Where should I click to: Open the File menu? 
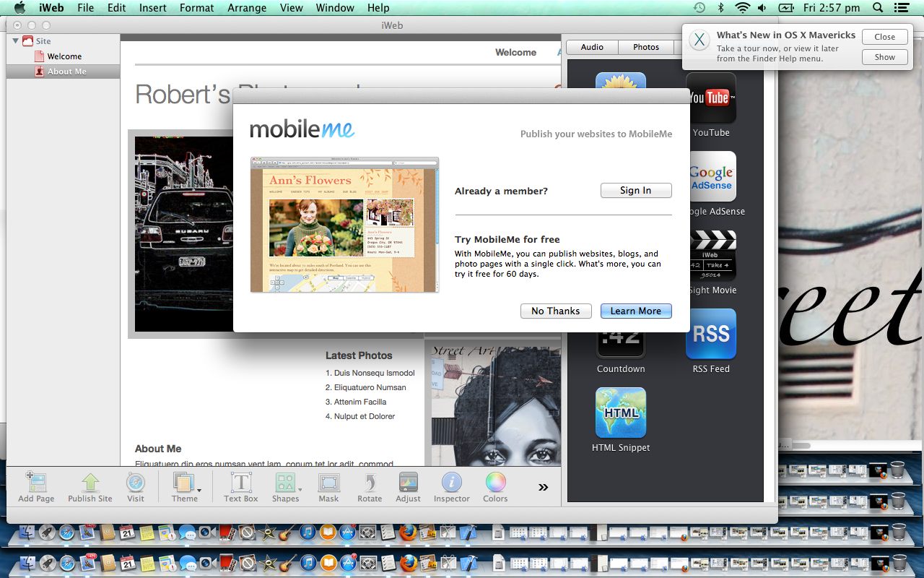[85, 8]
